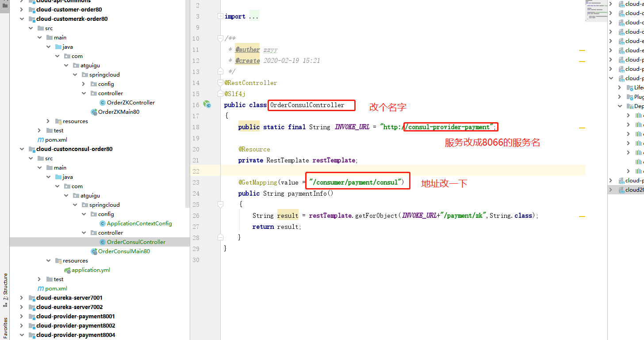The height and width of the screenshot is (340, 644).
Task: Click the Spring bean gutter icon at line 16
Action: click(x=207, y=104)
